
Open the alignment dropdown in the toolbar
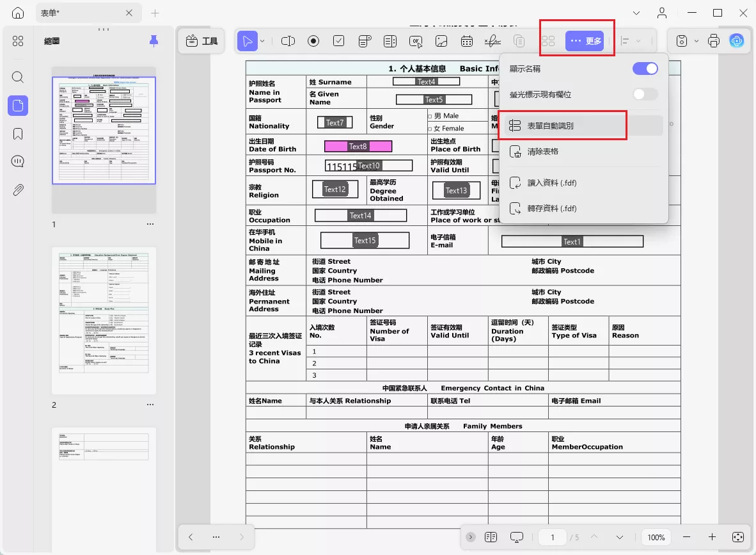[x=631, y=41]
